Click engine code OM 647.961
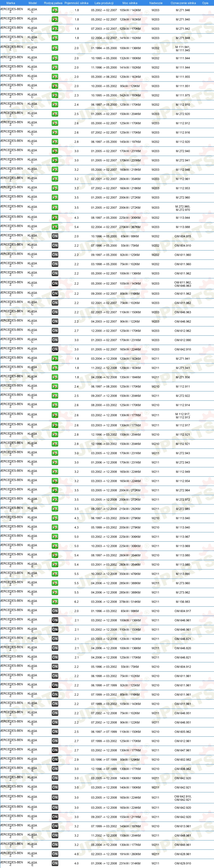The width and height of the screenshot is (214, 868). (183, 750)
